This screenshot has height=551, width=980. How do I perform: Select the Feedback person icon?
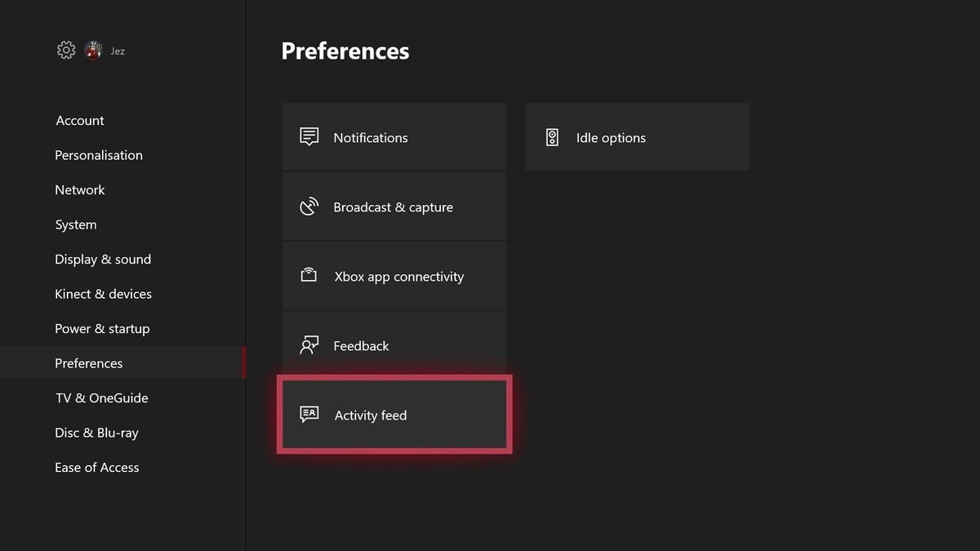click(x=308, y=344)
